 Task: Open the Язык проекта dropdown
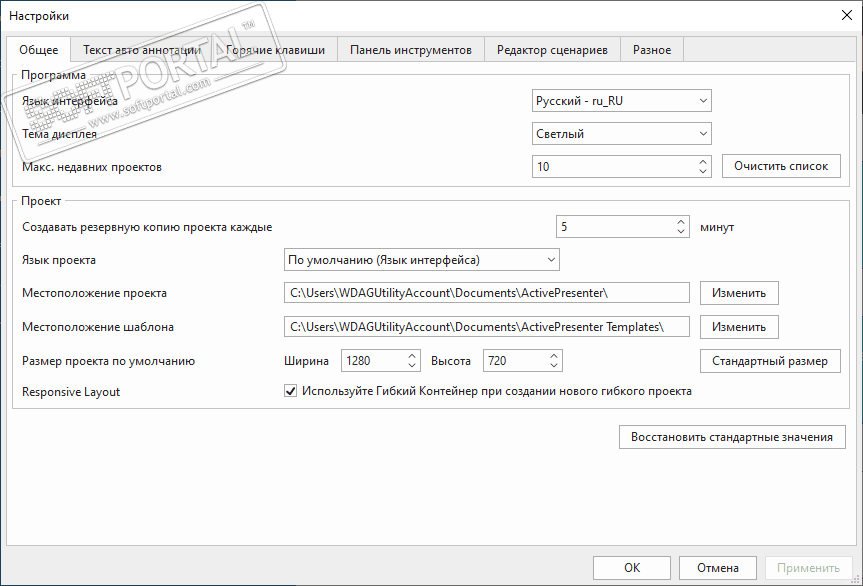pyautogui.click(x=421, y=260)
